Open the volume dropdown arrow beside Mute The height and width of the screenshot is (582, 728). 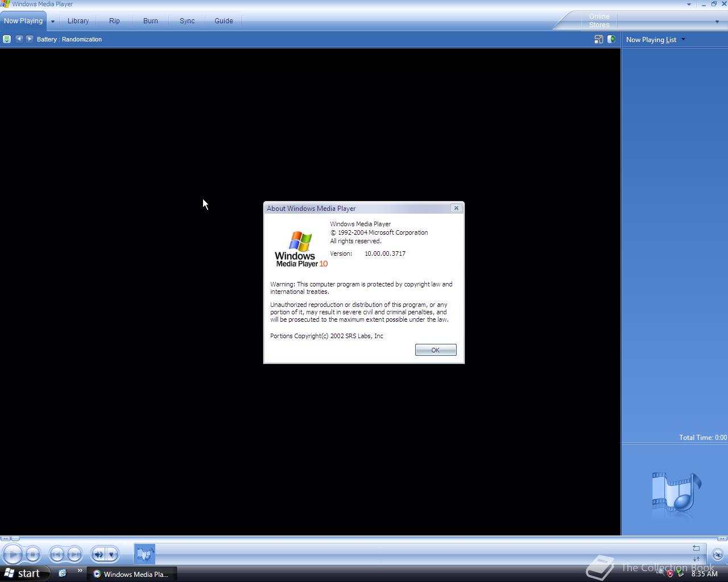coord(112,554)
